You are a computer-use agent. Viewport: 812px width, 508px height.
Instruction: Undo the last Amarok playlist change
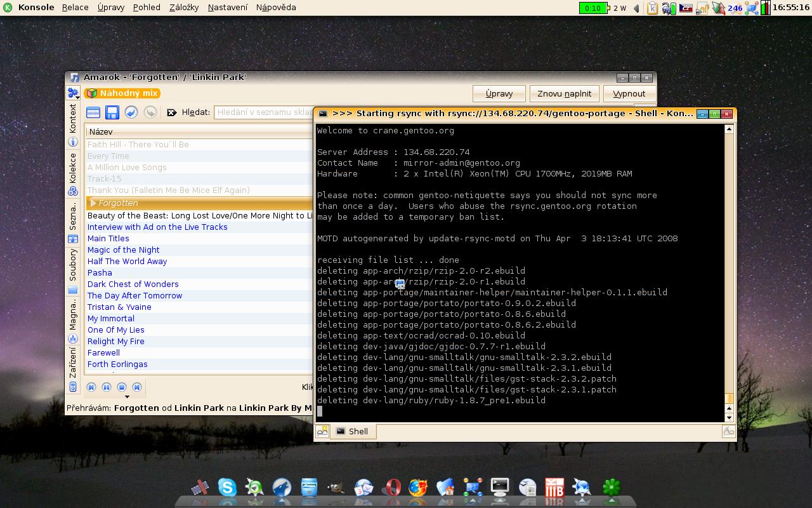131,112
